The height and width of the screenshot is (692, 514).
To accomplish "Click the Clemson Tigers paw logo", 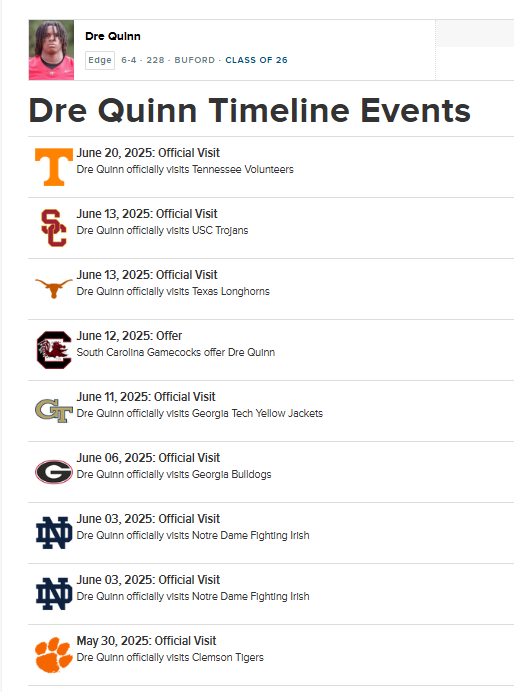I will click(x=54, y=655).
